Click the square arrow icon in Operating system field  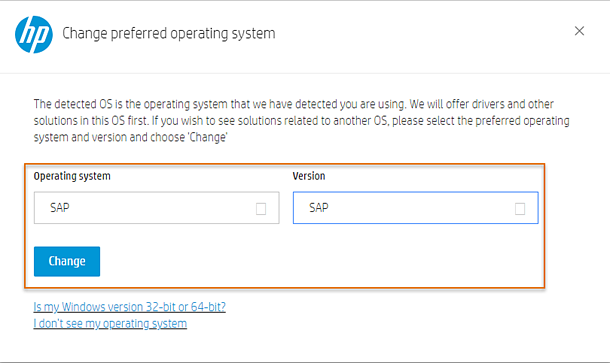pyautogui.click(x=261, y=209)
